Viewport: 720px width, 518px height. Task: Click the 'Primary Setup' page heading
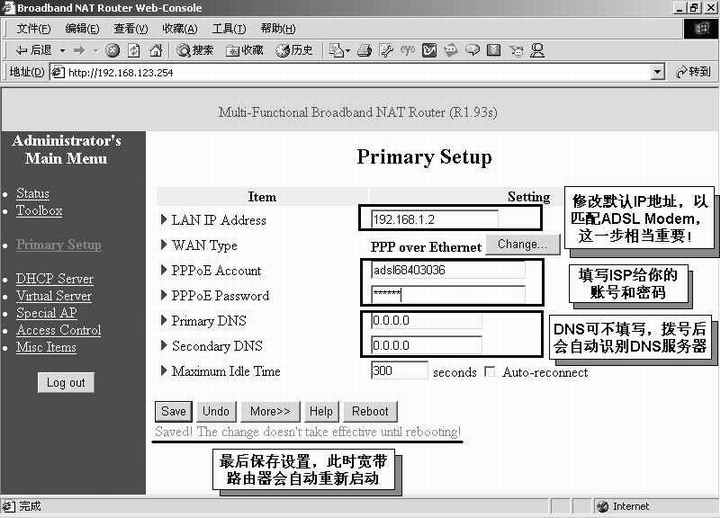[x=424, y=157]
